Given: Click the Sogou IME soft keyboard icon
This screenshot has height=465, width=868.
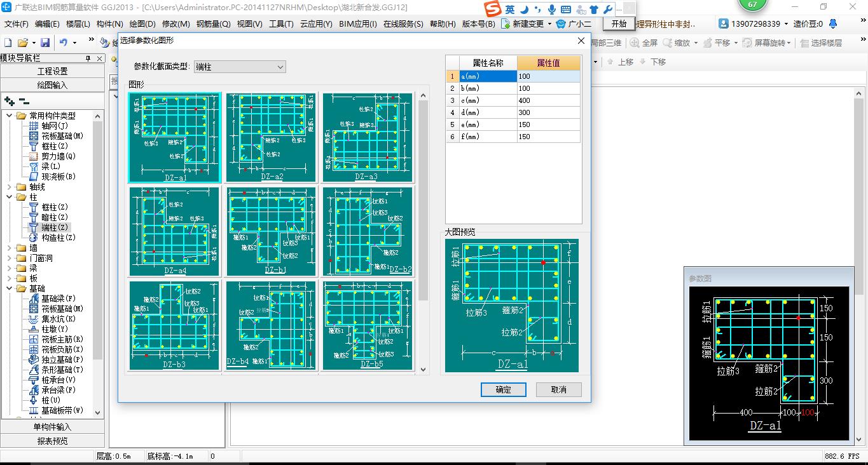Looking at the screenshot, I should [x=565, y=10].
